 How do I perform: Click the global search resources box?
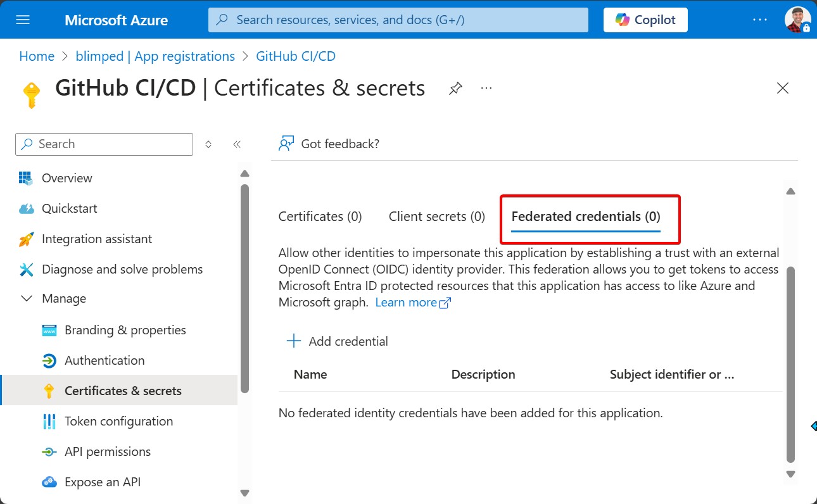[398, 20]
